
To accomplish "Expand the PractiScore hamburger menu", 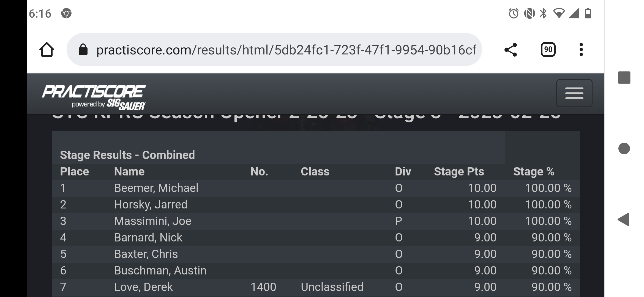I will click(x=574, y=93).
